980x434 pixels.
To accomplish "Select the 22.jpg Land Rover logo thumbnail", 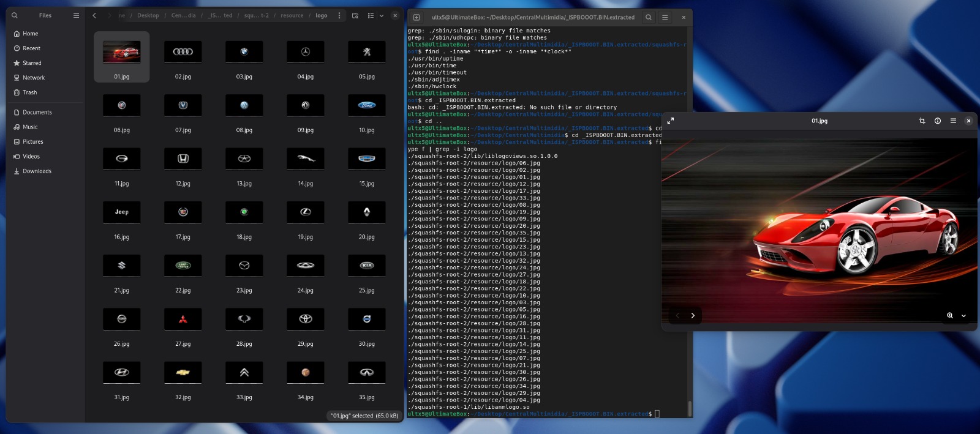I will pyautogui.click(x=183, y=266).
